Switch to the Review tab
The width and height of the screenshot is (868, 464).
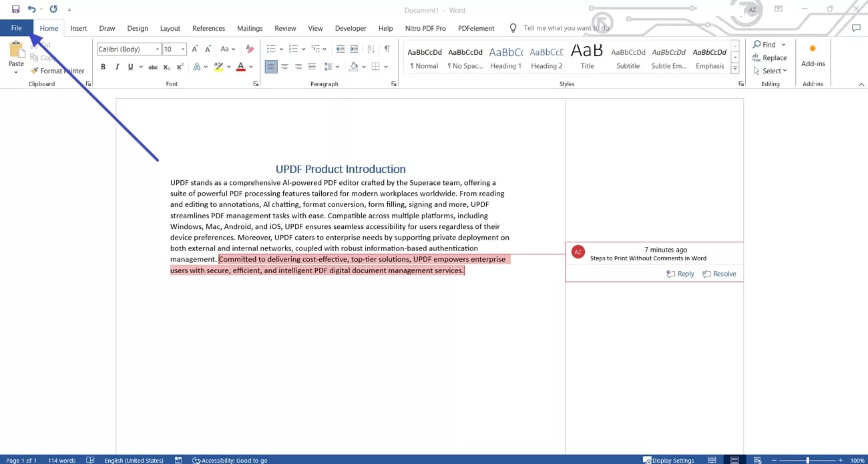[285, 28]
